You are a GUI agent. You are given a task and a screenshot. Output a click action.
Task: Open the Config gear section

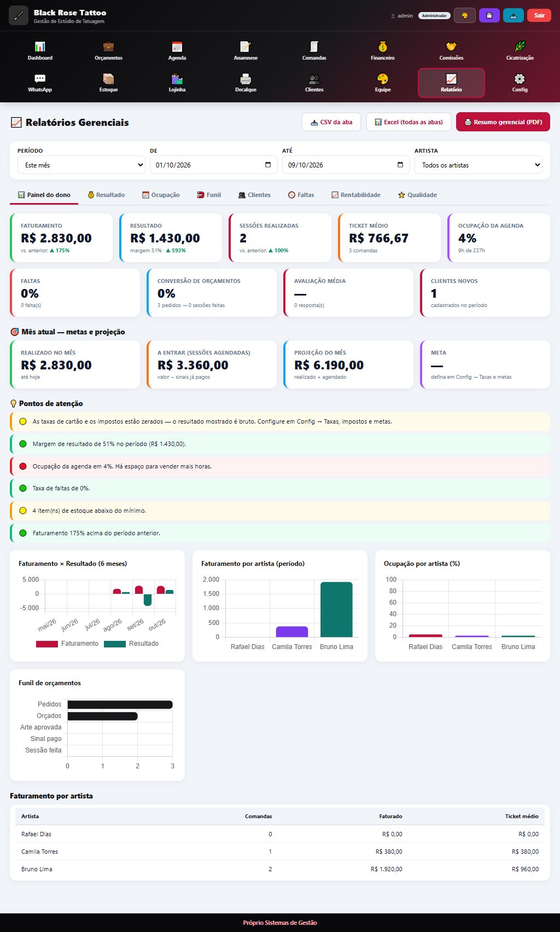520,83
